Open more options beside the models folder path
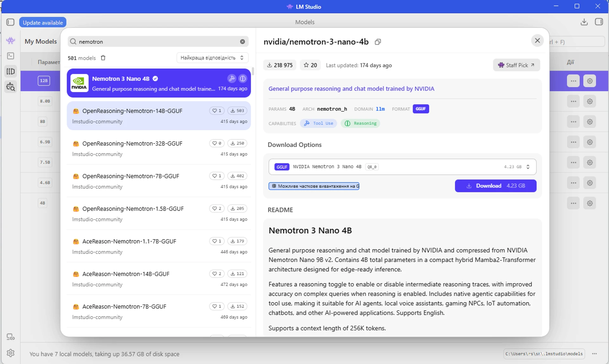This screenshot has height=364, width=609. (594, 354)
